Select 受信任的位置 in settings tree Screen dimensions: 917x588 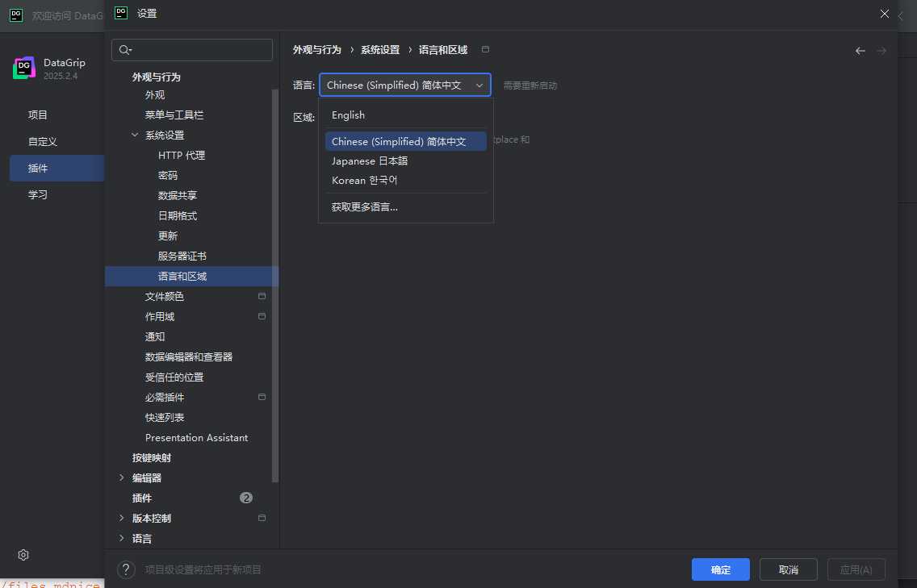coord(174,377)
